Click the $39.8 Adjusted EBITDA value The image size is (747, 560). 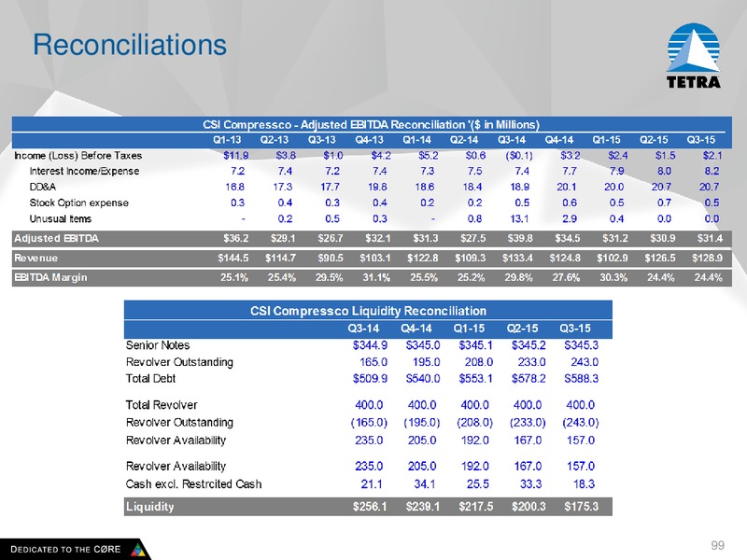[x=520, y=238]
